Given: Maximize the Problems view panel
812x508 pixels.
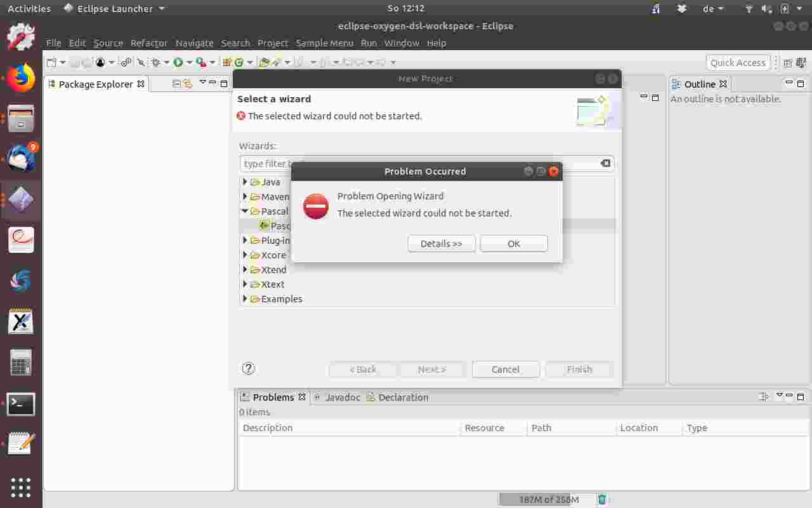Looking at the screenshot, I should (801, 396).
